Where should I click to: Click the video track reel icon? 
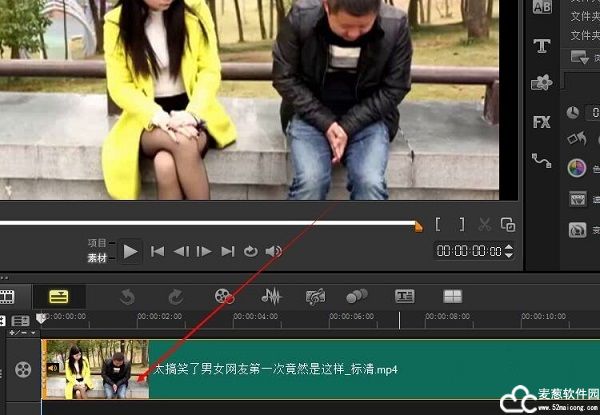[23, 369]
